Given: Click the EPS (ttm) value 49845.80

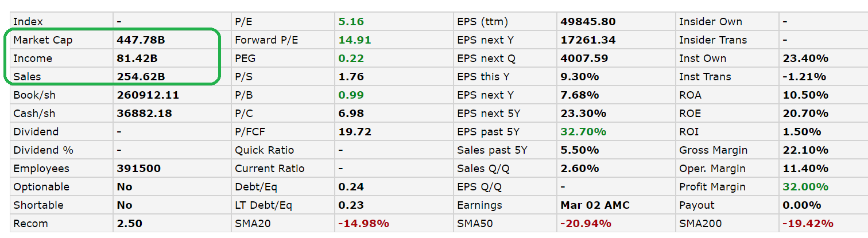Looking at the screenshot, I should [x=588, y=22].
